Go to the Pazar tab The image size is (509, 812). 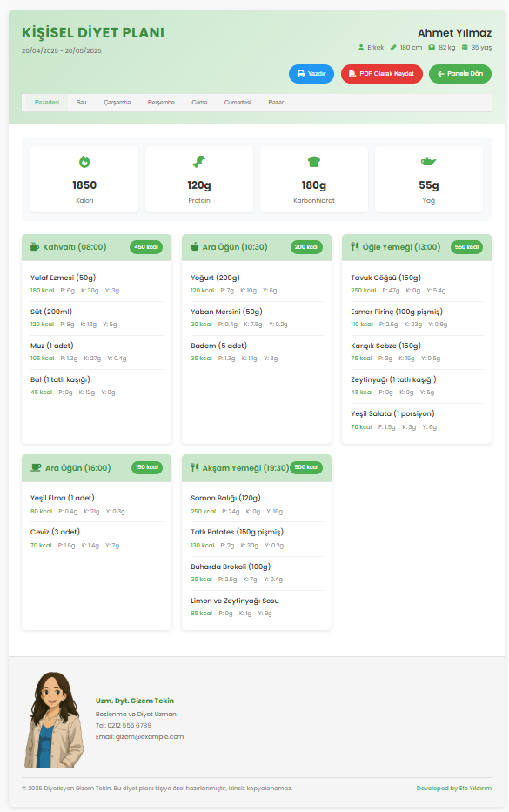[276, 103]
